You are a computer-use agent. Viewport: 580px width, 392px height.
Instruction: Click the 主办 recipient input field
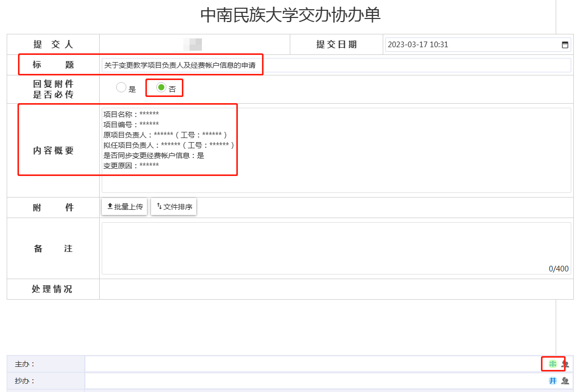click(313, 364)
